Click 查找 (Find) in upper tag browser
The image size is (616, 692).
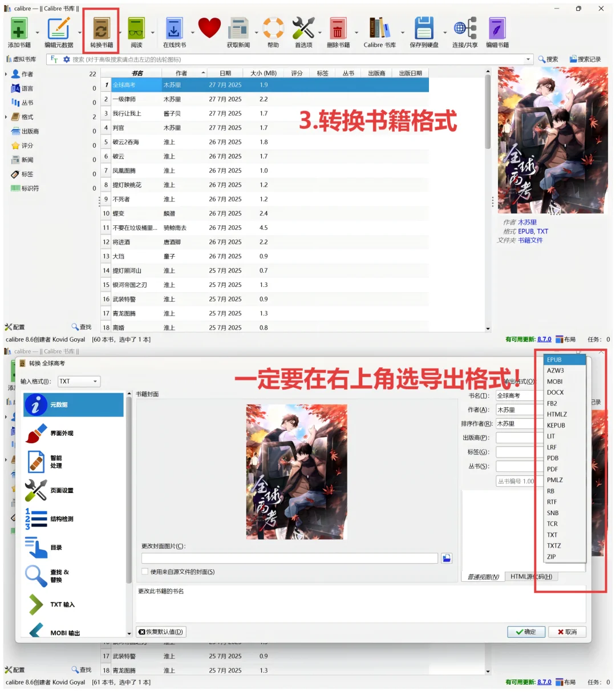[x=82, y=327]
